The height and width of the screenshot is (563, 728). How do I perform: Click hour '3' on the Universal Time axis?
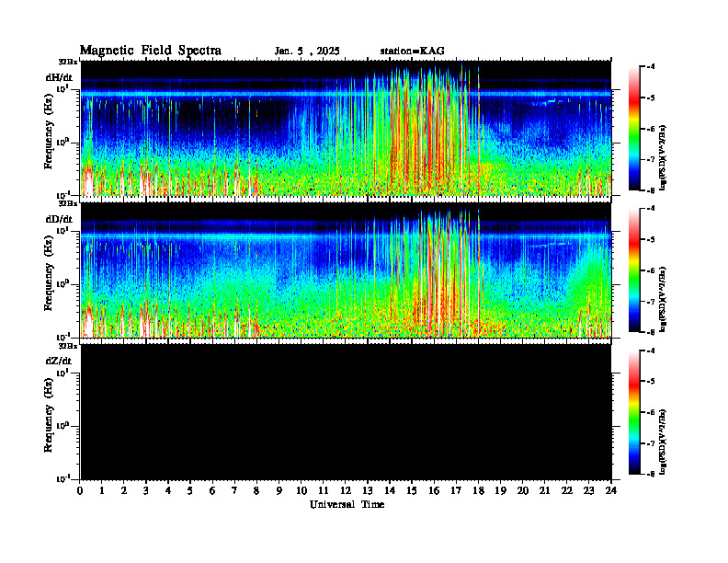click(146, 491)
